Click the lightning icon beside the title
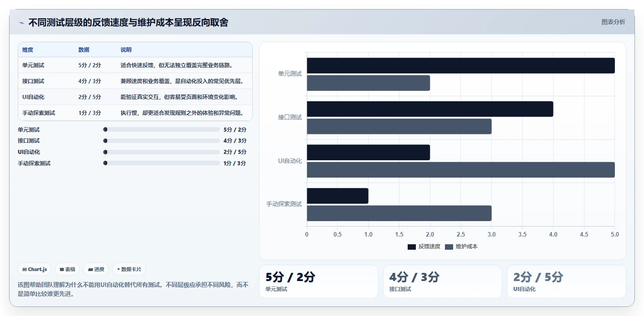 21,23
